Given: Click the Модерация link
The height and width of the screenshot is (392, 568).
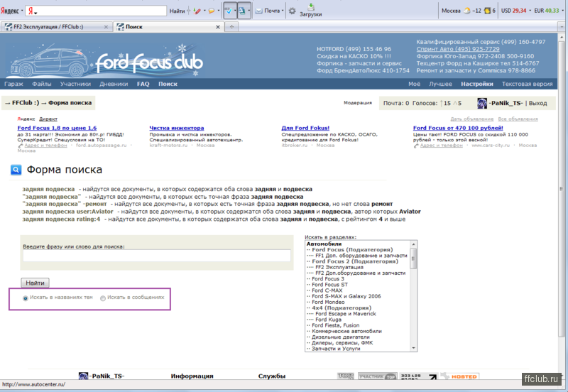Looking at the screenshot, I should [x=358, y=103].
